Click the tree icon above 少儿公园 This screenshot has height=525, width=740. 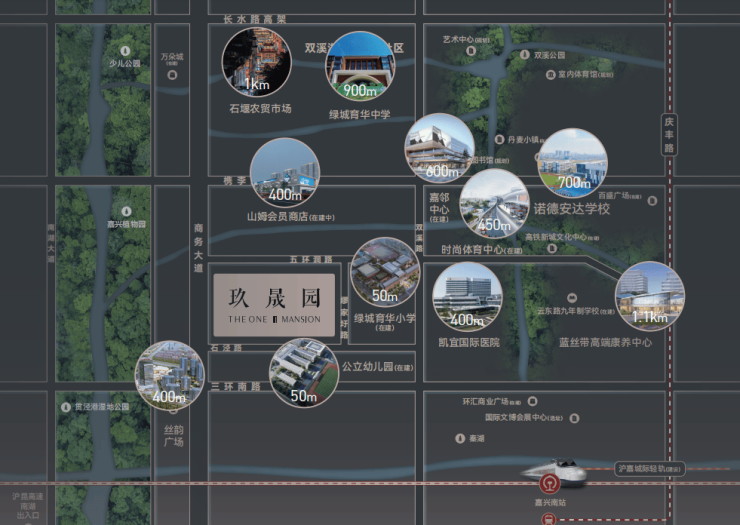125,51
